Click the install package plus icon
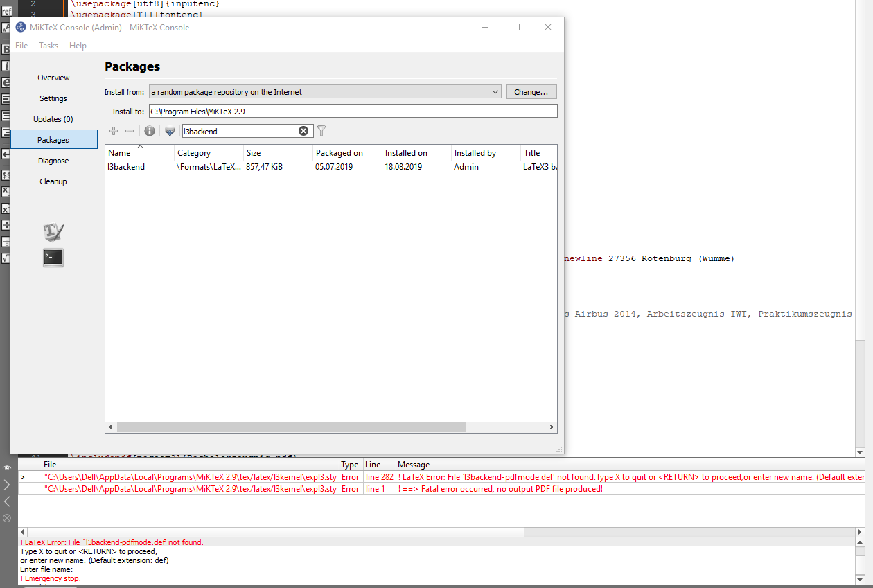 (114, 131)
